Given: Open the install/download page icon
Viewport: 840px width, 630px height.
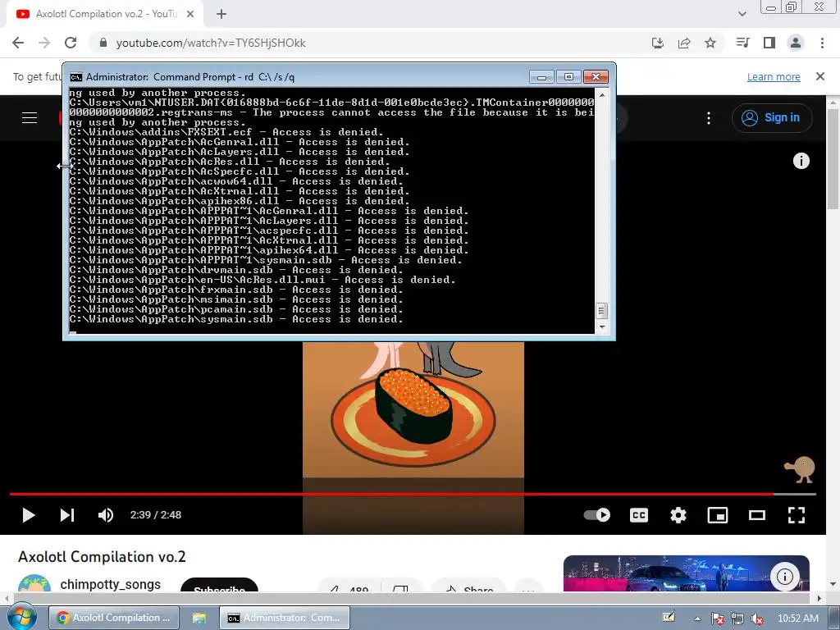Looking at the screenshot, I should point(657,43).
